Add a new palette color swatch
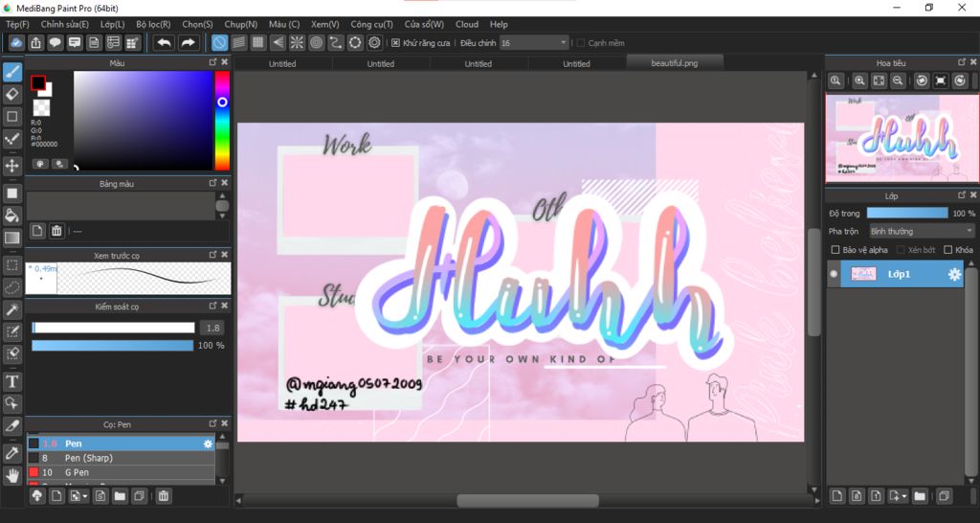 37,231
